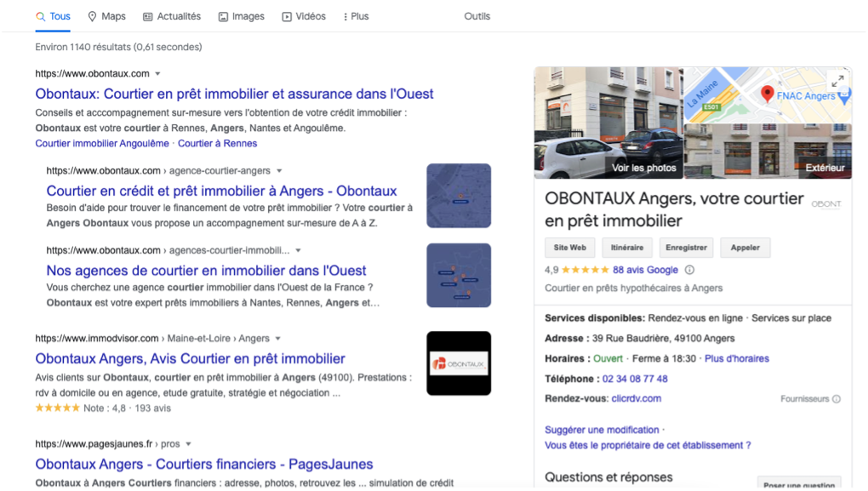Open the Outils search tools
The image size is (868, 491).
tap(477, 16)
